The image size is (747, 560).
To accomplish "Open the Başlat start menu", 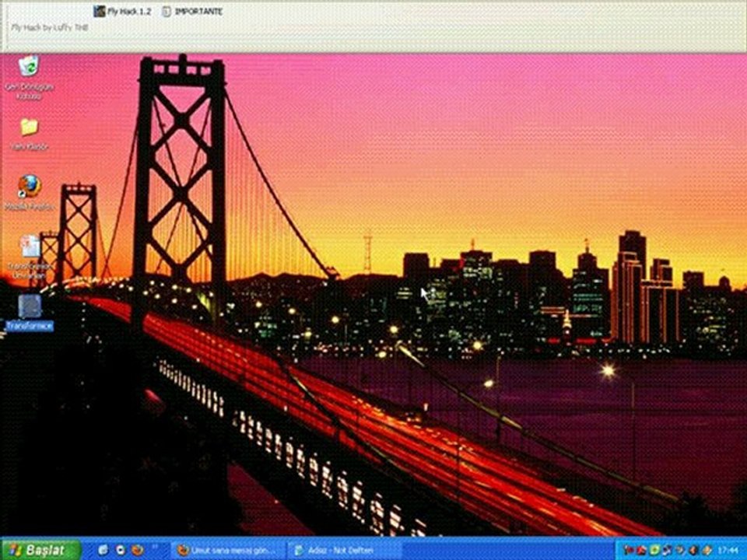I will [x=40, y=550].
